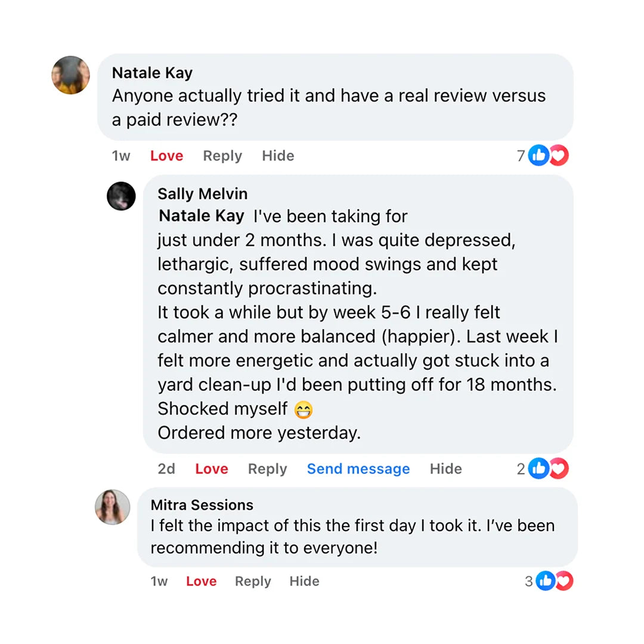
Task: Click heart reaction icon on Mitra Sessions' comment
Action: 563,581
